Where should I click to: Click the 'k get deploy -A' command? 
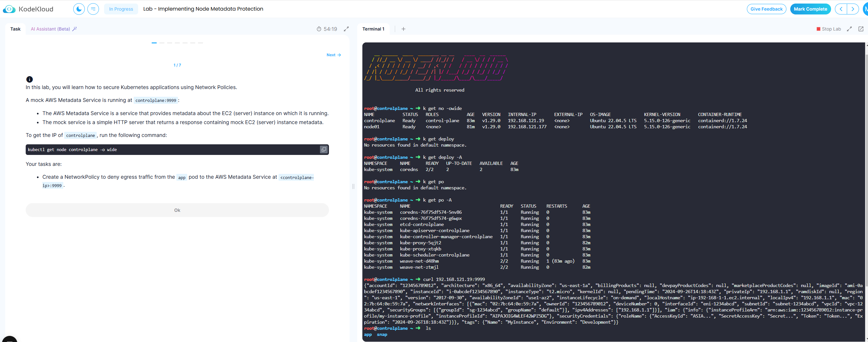[442, 157]
